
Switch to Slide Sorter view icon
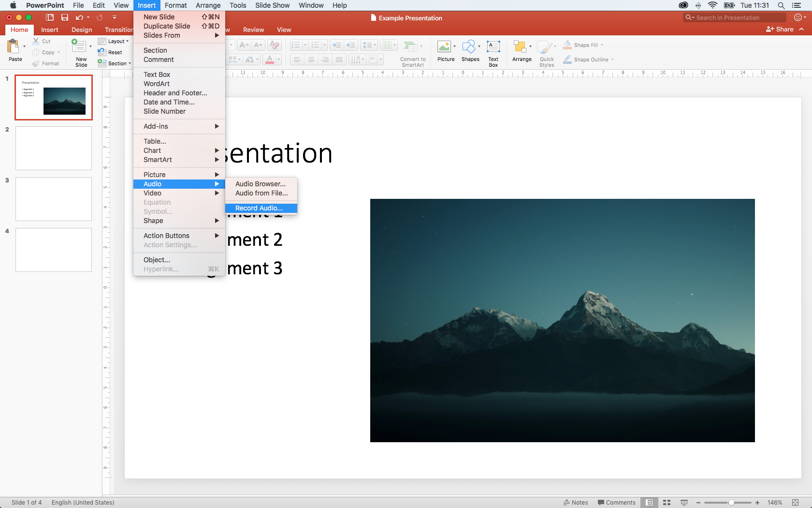click(x=667, y=503)
